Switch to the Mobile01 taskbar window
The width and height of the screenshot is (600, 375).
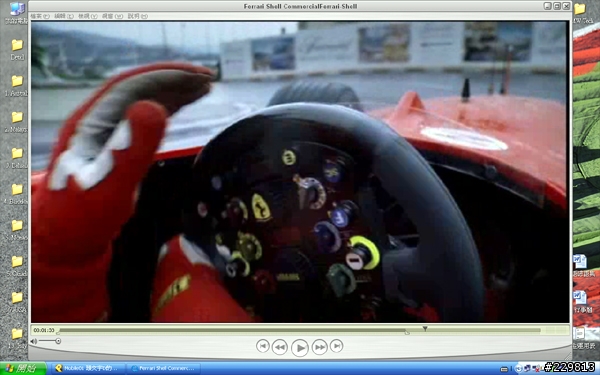[89, 368]
